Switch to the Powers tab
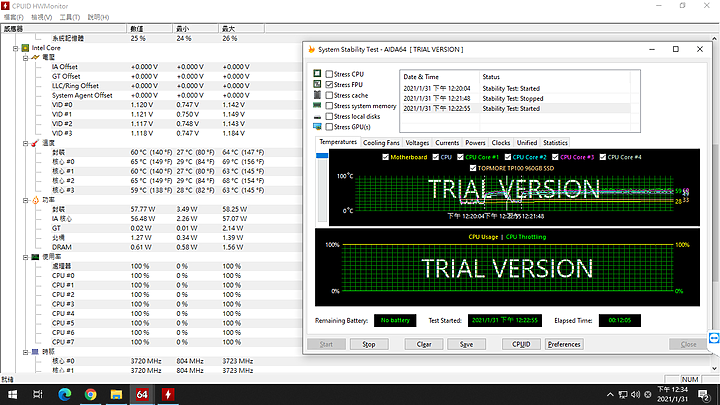The width and height of the screenshot is (720, 405). [x=475, y=143]
